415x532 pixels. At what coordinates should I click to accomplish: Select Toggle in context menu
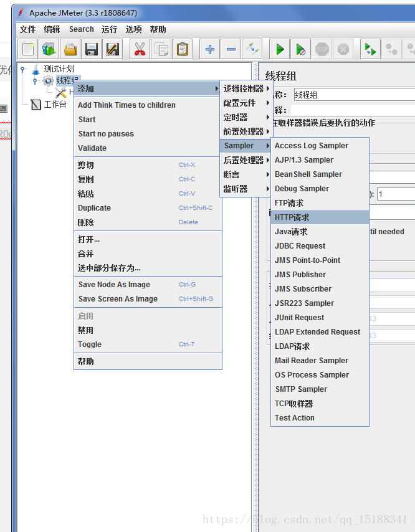pyautogui.click(x=148, y=344)
